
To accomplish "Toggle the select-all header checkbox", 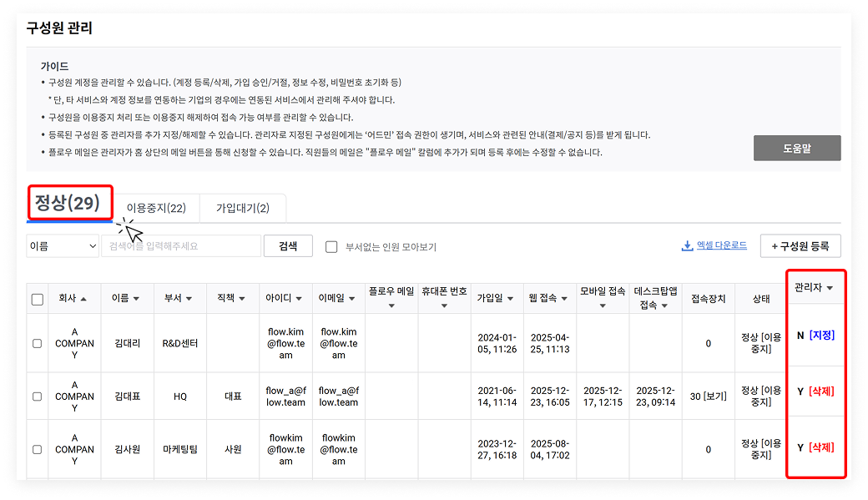I will pos(38,300).
